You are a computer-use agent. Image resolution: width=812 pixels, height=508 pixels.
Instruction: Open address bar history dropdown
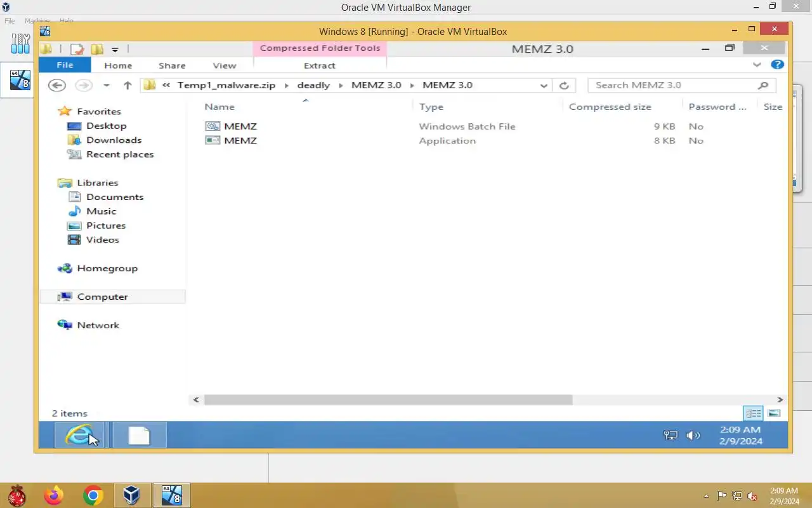[x=544, y=85]
